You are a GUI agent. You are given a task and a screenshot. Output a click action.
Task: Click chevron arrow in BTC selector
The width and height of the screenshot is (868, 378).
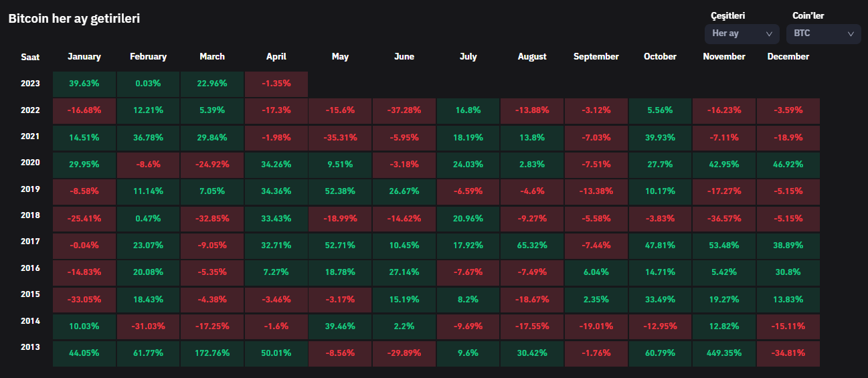click(851, 33)
